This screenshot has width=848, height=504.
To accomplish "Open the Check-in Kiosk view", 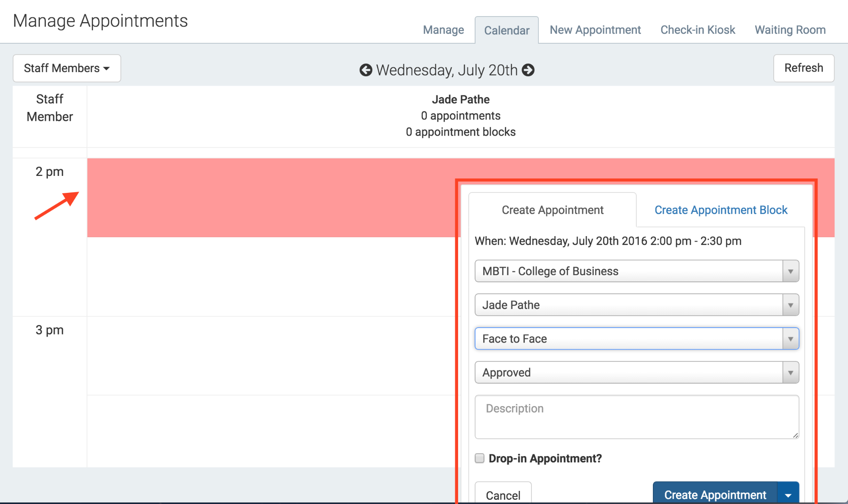I will [697, 30].
